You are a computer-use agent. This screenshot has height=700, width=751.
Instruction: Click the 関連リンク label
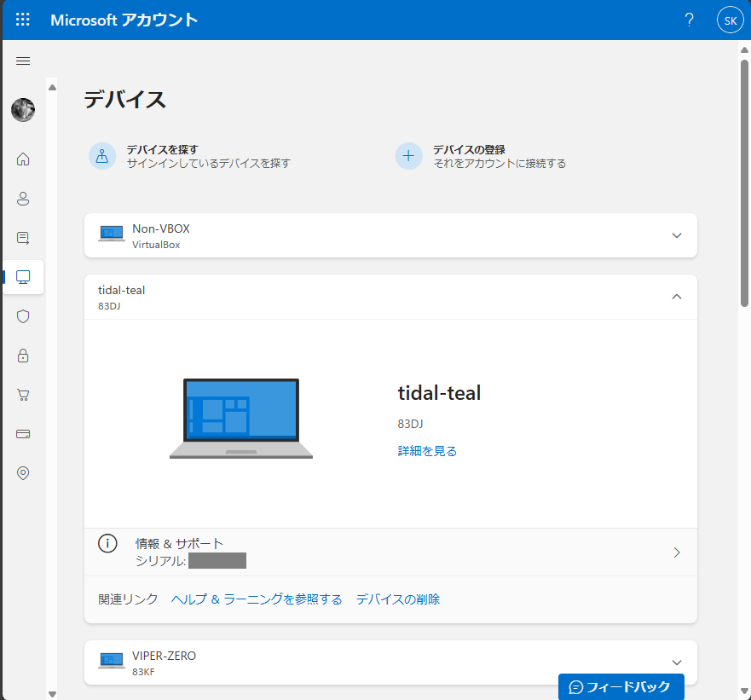(128, 599)
